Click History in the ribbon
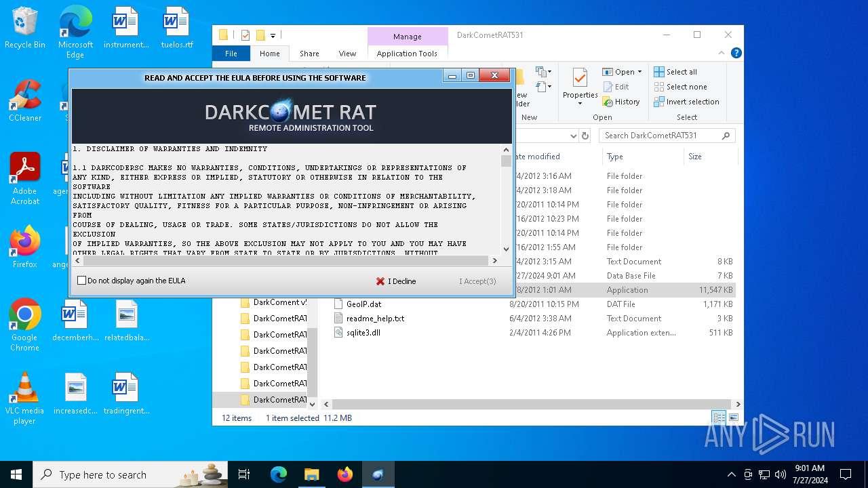Screen dimensions: 868x488 [621, 102]
